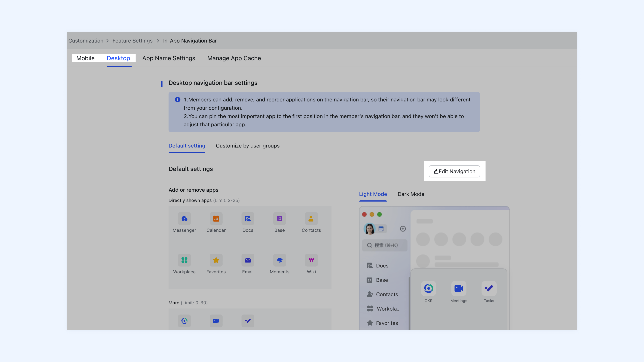Viewport: 644px width, 362px height.
Task: Click the Calendar app icon
Action: (216, 219)
